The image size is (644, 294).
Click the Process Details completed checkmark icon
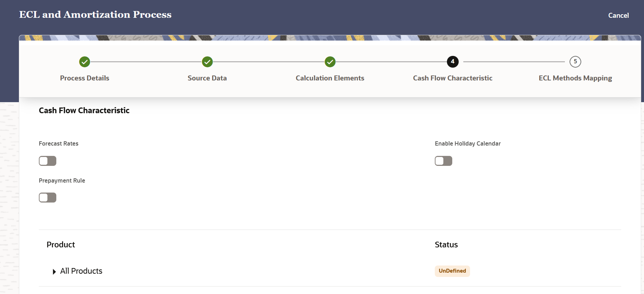[x=84, y=62]
